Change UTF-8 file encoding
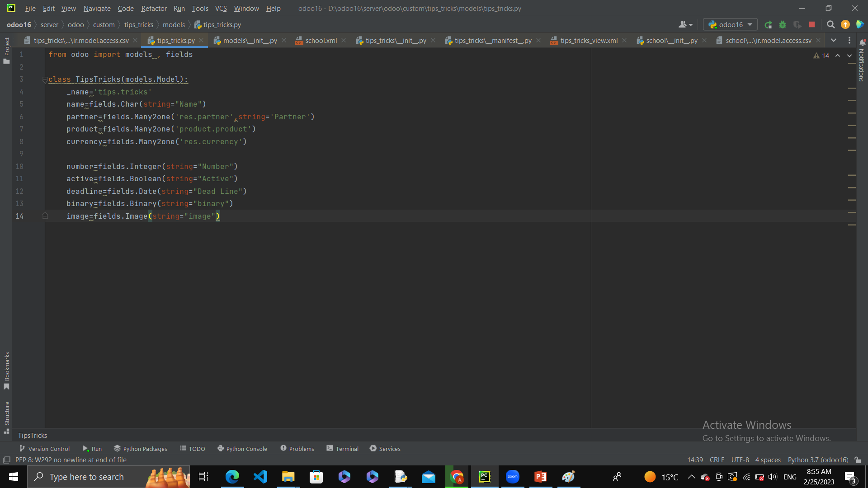The image size is (868, 488). [x=740, y=460]
